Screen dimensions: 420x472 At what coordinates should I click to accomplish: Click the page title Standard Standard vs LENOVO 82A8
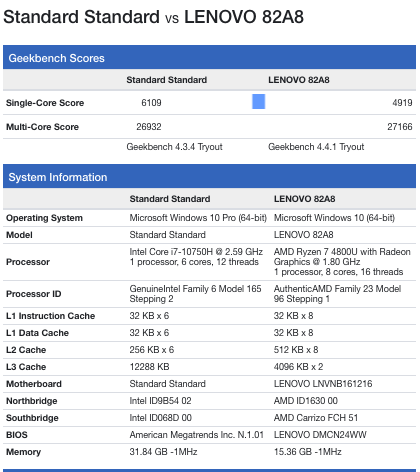tap(153, 17)
